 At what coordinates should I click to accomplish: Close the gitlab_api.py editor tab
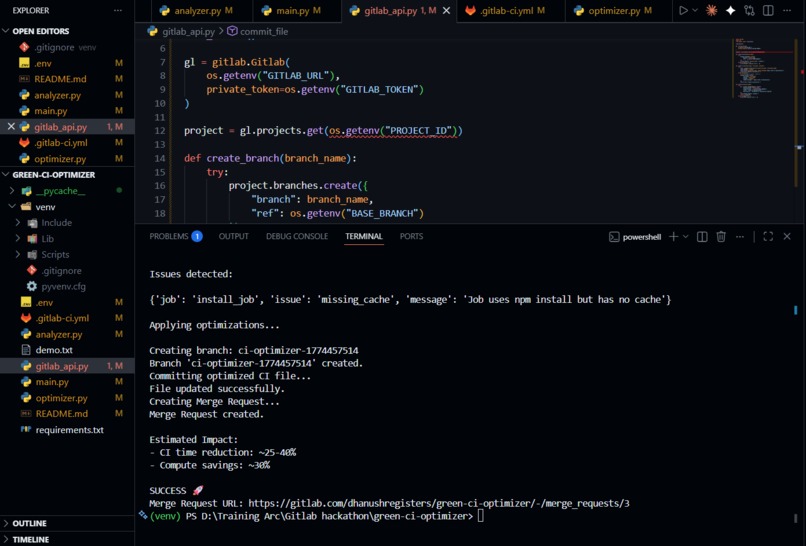pos(446,10)
